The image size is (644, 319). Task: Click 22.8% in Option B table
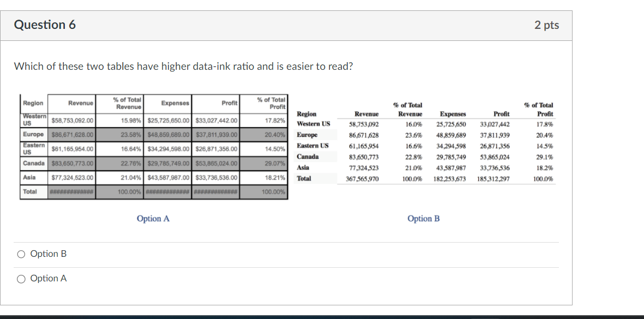(414, 157)
